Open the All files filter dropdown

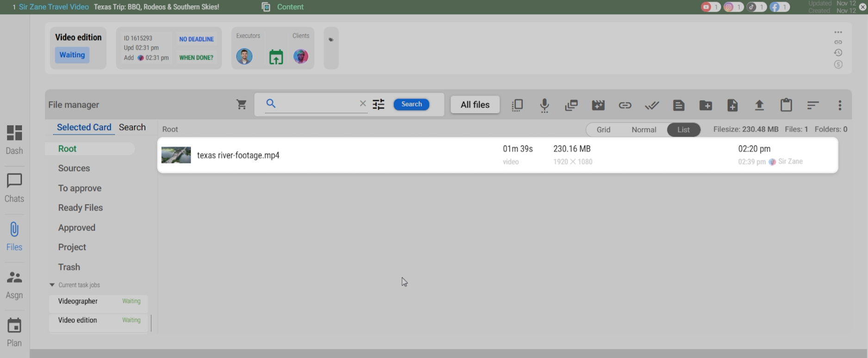[x=475, y=105]
